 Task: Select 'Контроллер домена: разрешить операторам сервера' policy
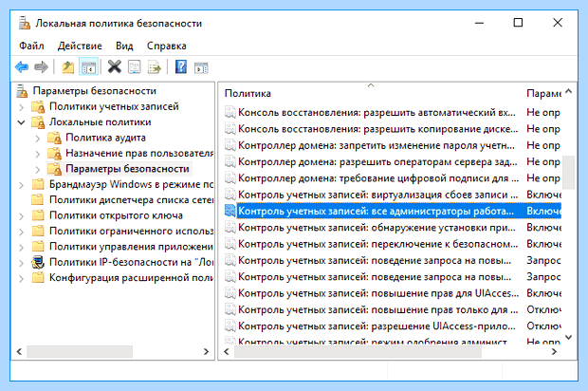[377, 161]
